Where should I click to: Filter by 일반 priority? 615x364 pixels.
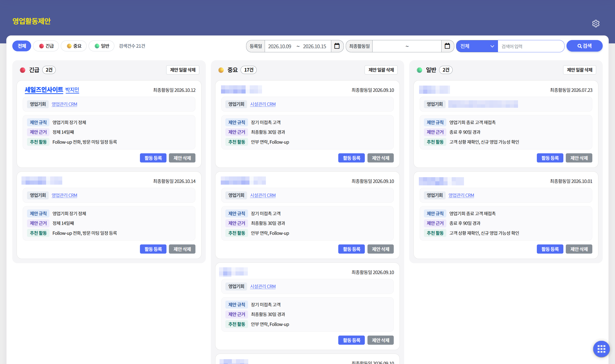tap(102, 46)
